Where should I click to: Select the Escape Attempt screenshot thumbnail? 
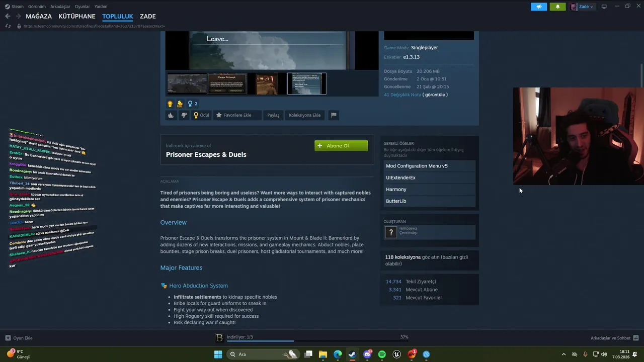(227, 83)
